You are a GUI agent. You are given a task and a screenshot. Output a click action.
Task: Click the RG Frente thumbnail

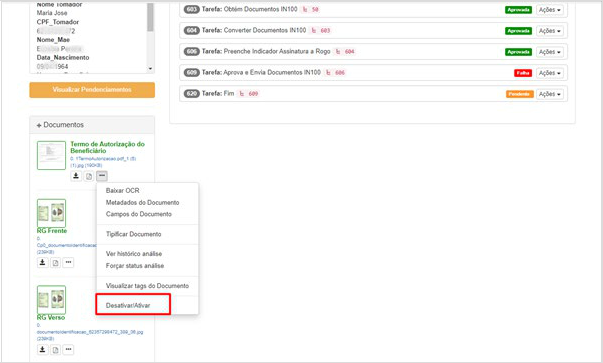(52, 213)
